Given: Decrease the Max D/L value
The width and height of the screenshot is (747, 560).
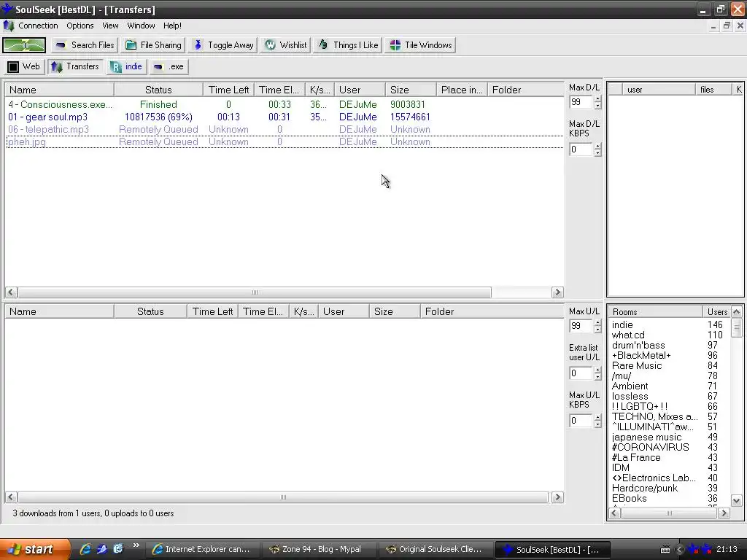Looking at the screenshot, I should tap(597, 106).
